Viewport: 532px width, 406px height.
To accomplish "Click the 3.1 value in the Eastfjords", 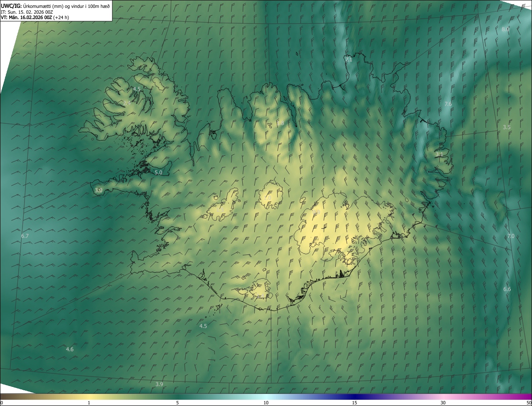I will pyautogui.click(x=439, y=154).
